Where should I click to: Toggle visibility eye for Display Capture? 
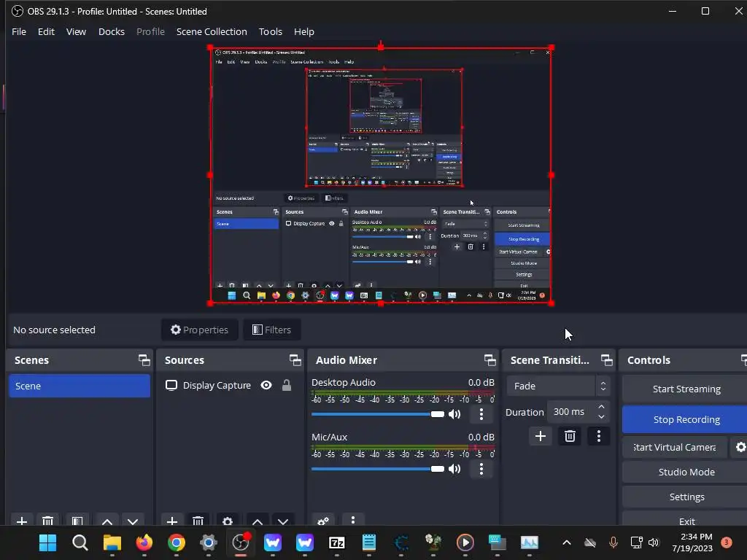click(x=266, y=385)
